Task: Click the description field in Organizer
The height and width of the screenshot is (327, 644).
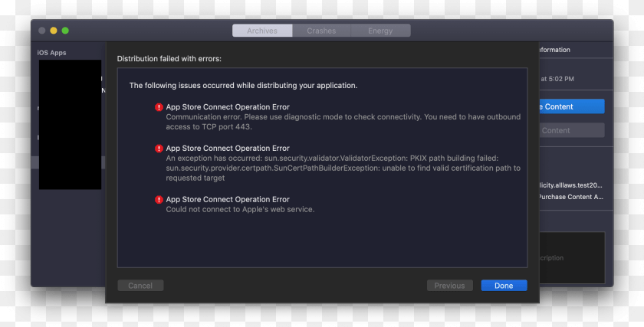Action: (x=572, y=257)
